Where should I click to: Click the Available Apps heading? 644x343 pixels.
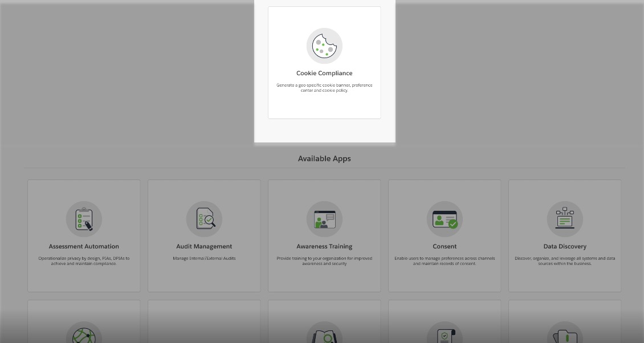coord(324,158)
